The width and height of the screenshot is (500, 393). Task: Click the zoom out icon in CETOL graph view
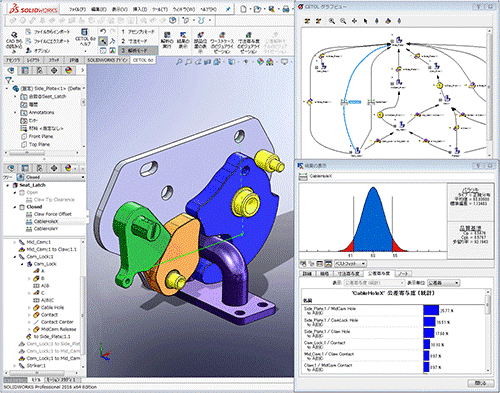click(343, 21)
